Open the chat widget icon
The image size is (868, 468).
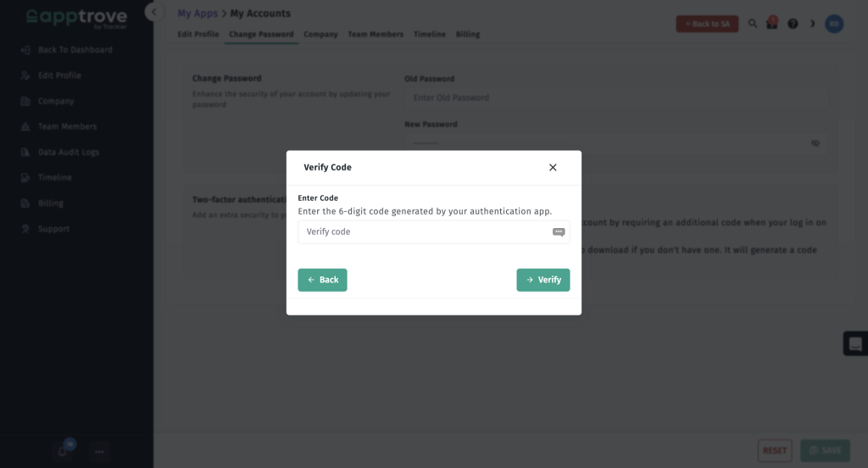855,344
